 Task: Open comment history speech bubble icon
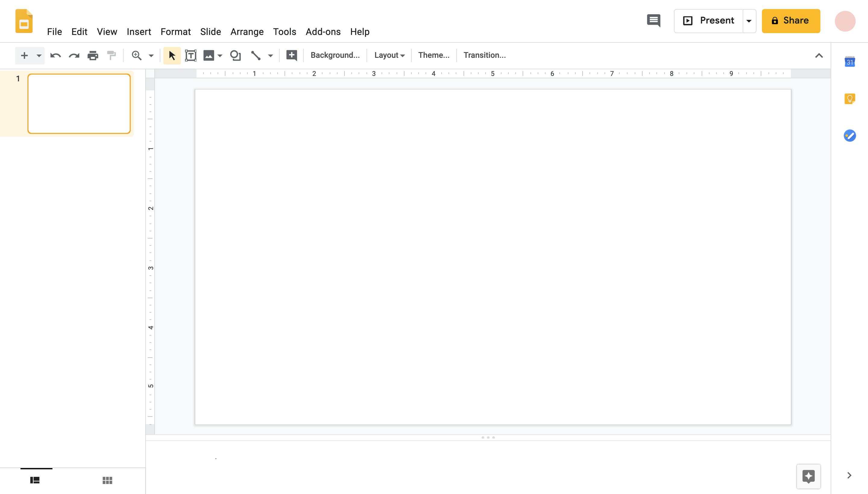click(653, 21)
